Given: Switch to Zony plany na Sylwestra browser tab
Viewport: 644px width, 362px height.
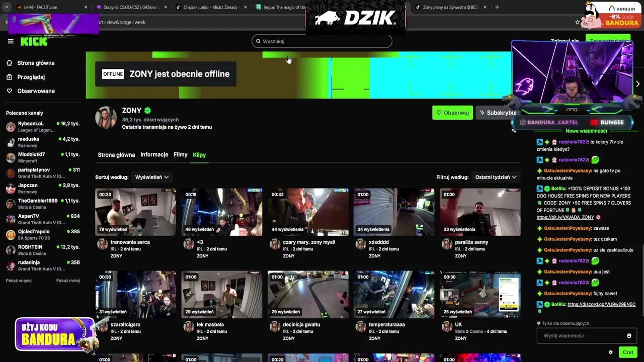Looking at the screenshot, I should (x=450, y=7).
